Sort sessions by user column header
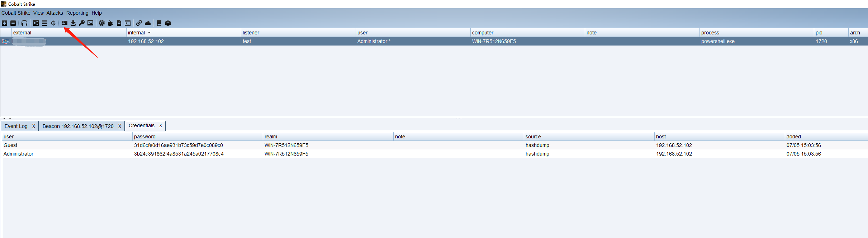 coord(413,33)
